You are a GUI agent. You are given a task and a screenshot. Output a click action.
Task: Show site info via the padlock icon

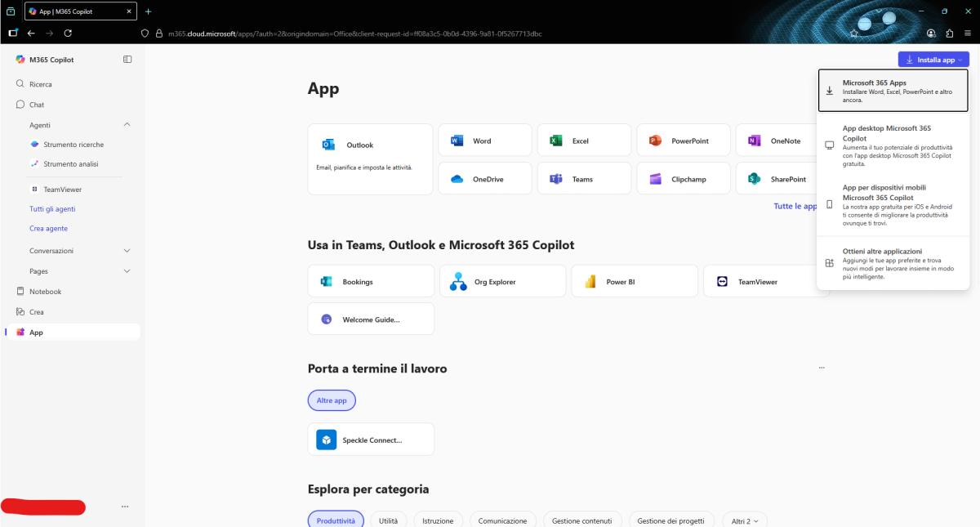point(159,33)
